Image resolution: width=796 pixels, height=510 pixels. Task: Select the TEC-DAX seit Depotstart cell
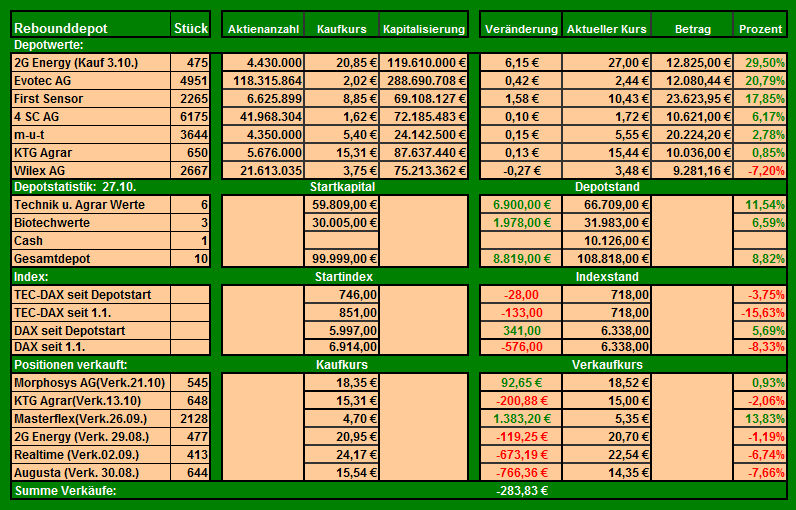point(90,294)
